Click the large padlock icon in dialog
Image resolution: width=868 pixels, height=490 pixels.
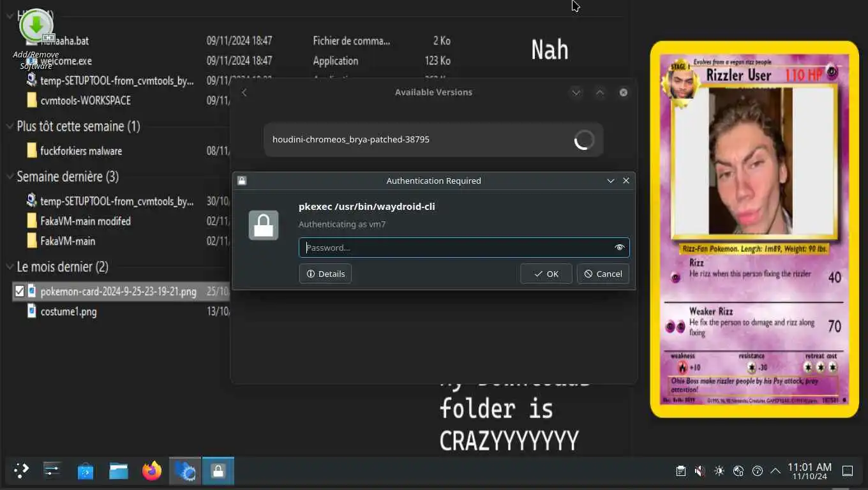point(264,225)
